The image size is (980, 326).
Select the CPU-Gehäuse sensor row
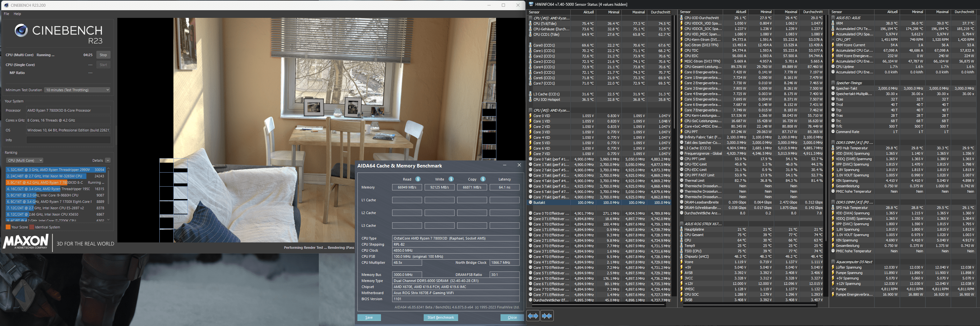click(x=600, y=29)
